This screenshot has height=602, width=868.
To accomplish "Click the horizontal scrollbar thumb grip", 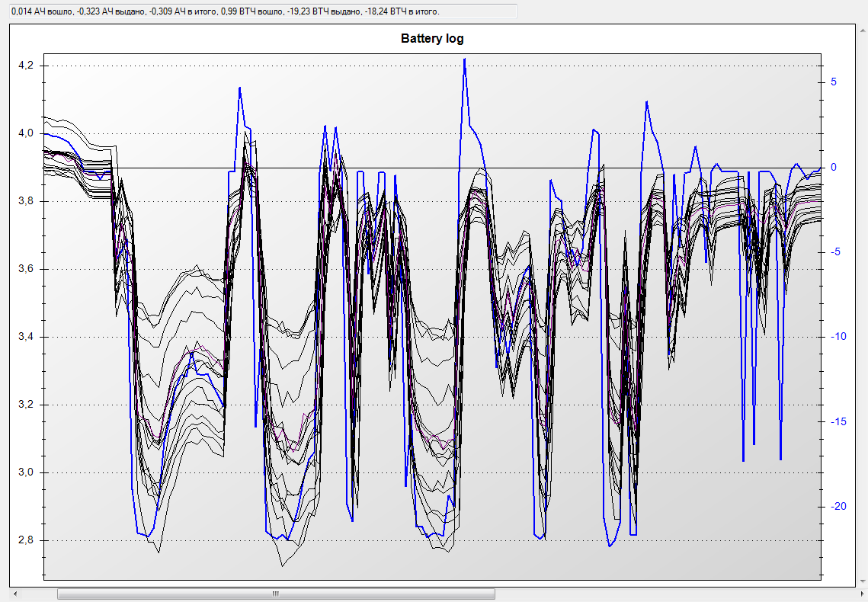I will click(x=276, y=594).
